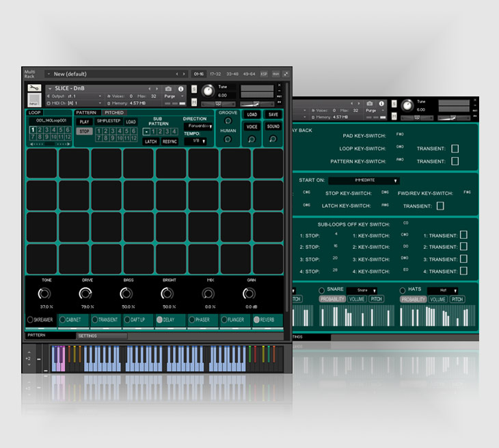Check the Loop Key-Switch TRANSIENT checkbox

coord(455,148)
